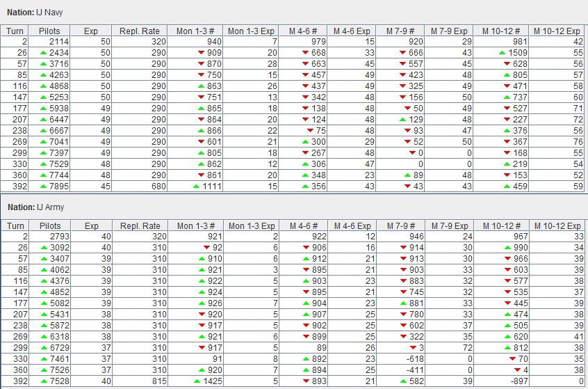
Task: Click the green up arrow beside 582
Action: click(404, 381)
